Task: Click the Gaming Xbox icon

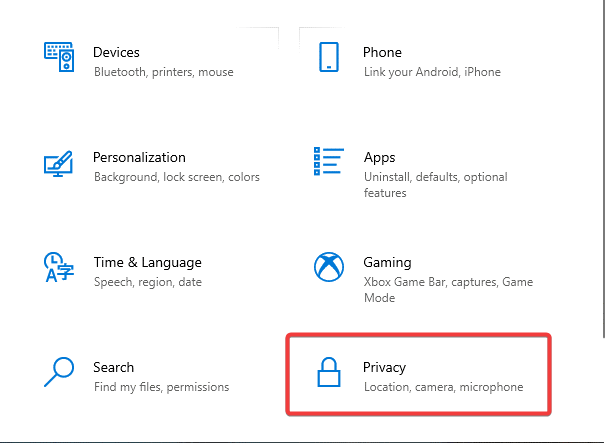Action: coord(329,267)
